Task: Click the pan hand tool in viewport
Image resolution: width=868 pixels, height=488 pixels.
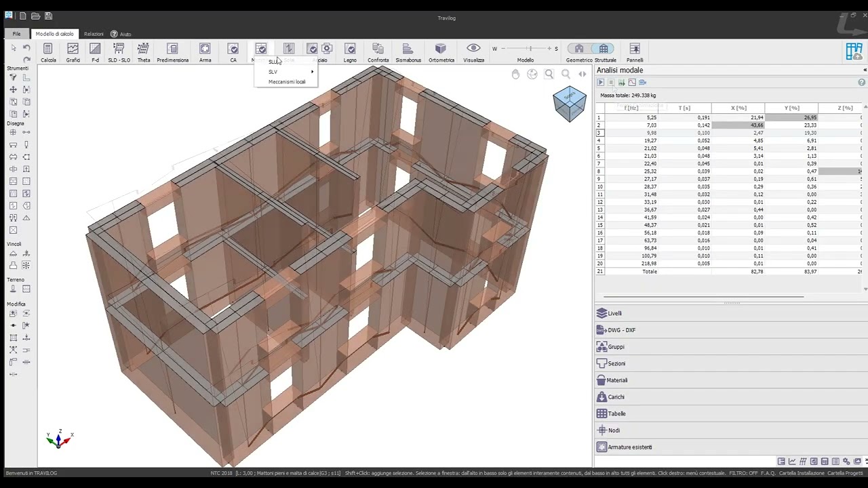Action: click(x=515, y=74)
